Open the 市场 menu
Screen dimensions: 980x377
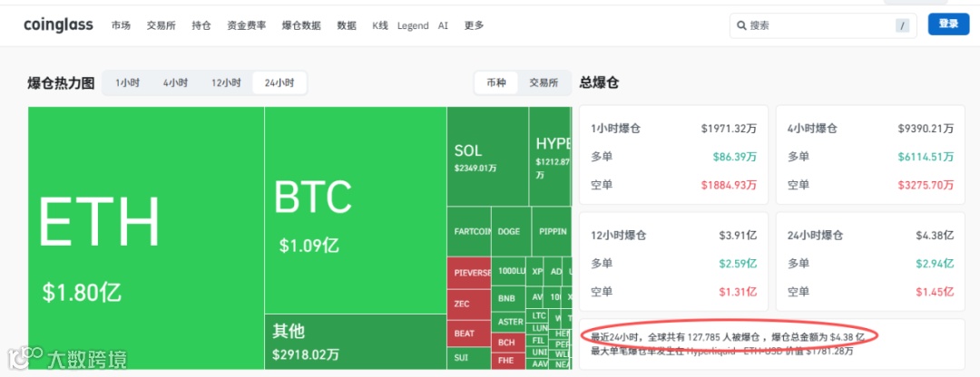click(x=122, y=25)
